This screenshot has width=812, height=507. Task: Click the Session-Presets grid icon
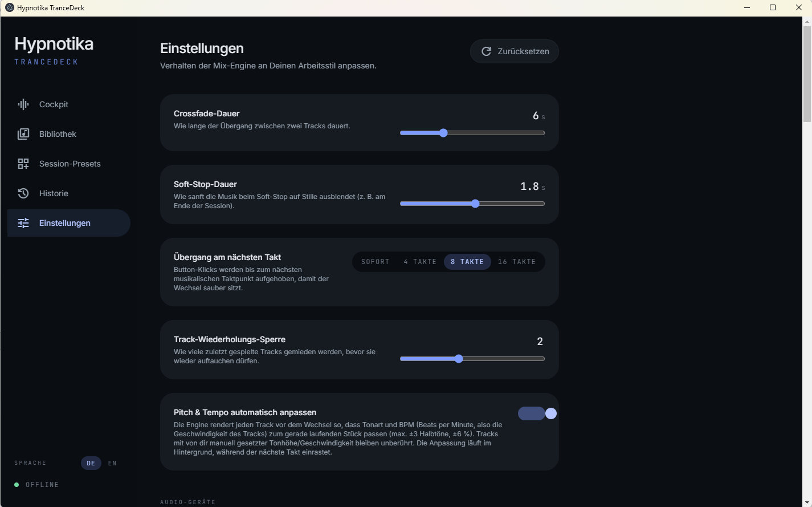click(x=23, y=164)
